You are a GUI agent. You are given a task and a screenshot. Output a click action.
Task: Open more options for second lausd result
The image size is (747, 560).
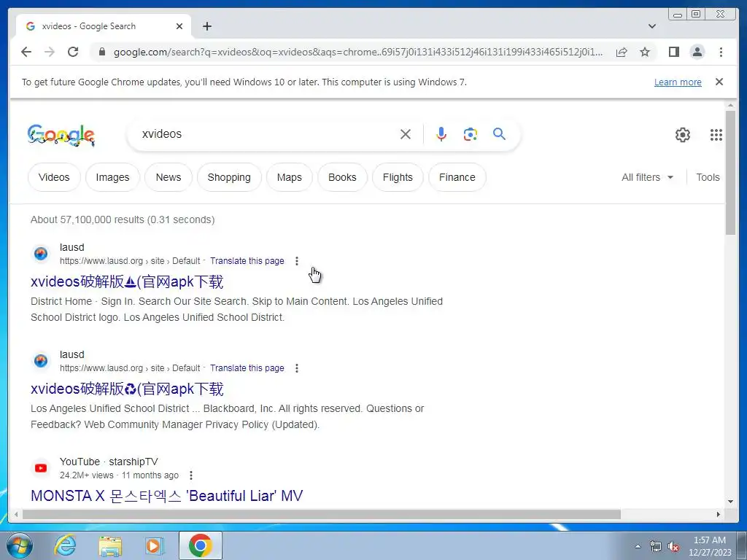point(296,368)
